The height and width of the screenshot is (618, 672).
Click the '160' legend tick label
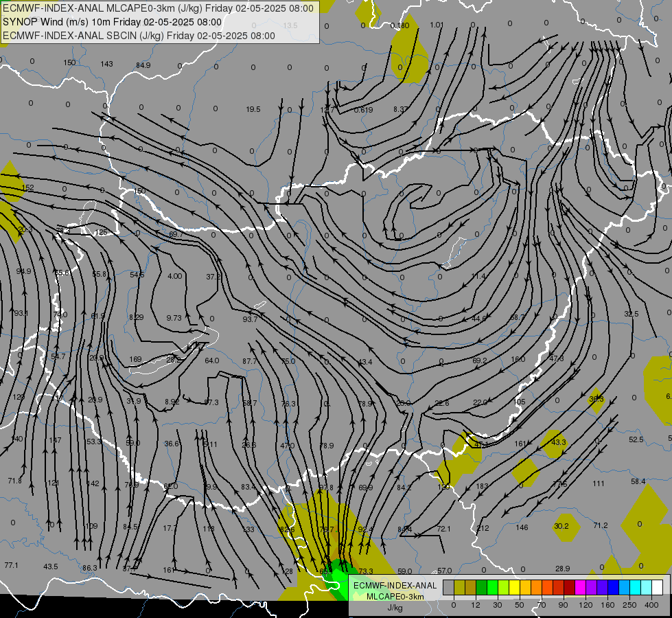click(607, 605)
